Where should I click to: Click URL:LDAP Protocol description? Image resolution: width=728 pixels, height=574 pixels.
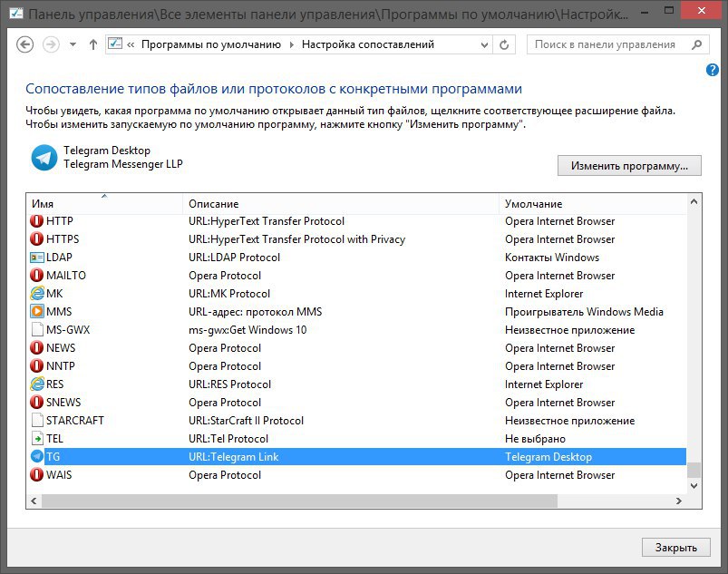pos(234,258)
